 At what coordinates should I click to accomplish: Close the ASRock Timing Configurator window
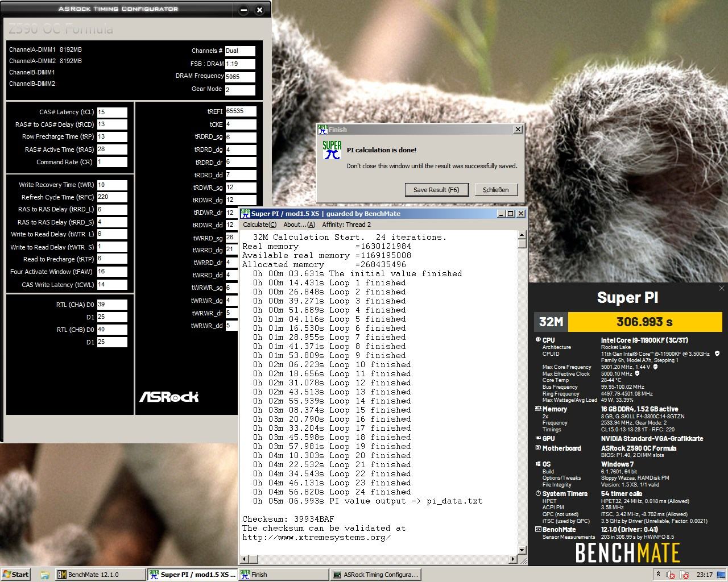260,10
